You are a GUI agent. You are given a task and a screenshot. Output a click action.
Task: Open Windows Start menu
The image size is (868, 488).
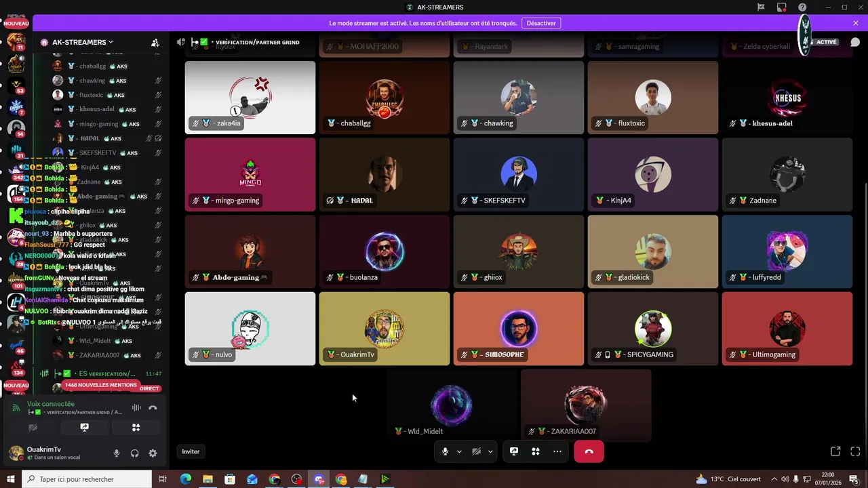coord(10,479)
